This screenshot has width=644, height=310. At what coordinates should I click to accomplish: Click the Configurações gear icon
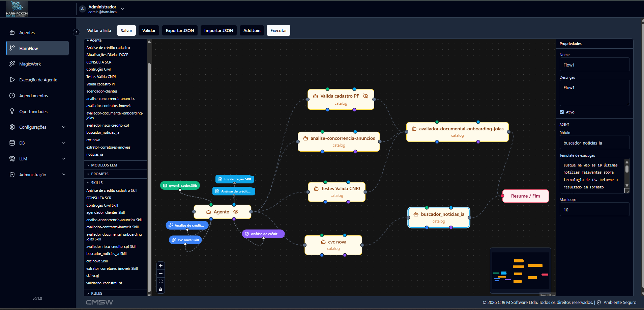tap(12, 127)
